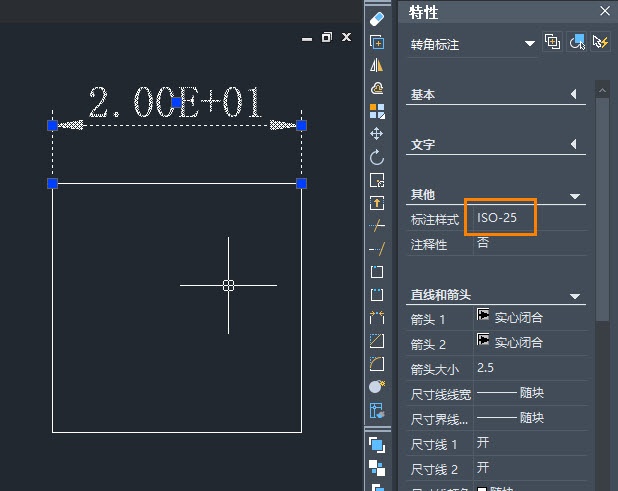
Task: Select the Erase tool icon
Action: (377, 19)
